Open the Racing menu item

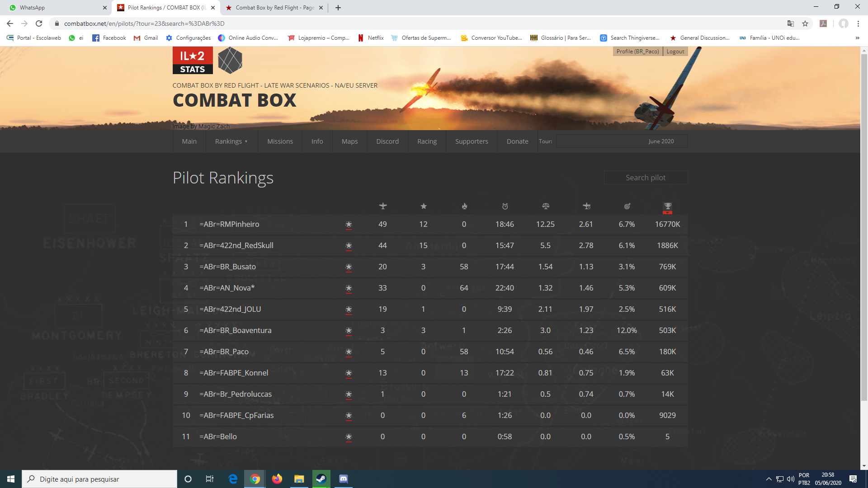(427, 141)
